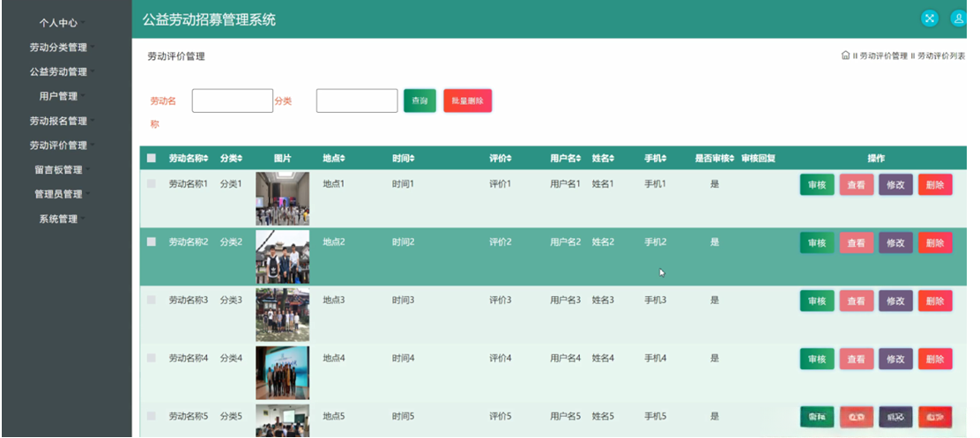
Task: Check the checkbox for 劳动名称1 row
Action: coord(152,183)
